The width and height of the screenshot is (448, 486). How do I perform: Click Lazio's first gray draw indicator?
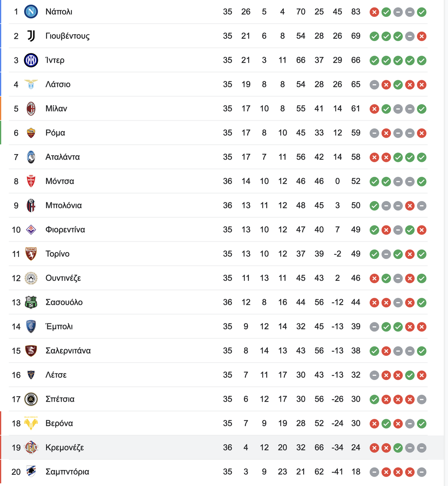tap(374, 85)
